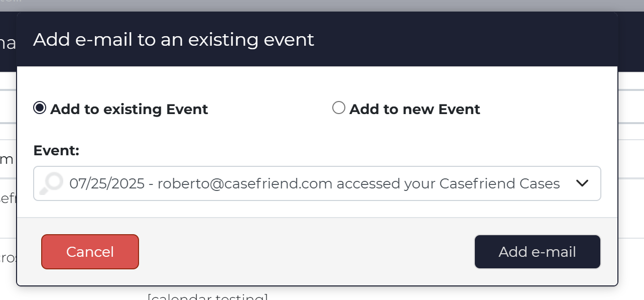The image size is (644, 300).
Task: Click the dialog title "Add e-mail to an existing event"
Action: tap(174, 40)
